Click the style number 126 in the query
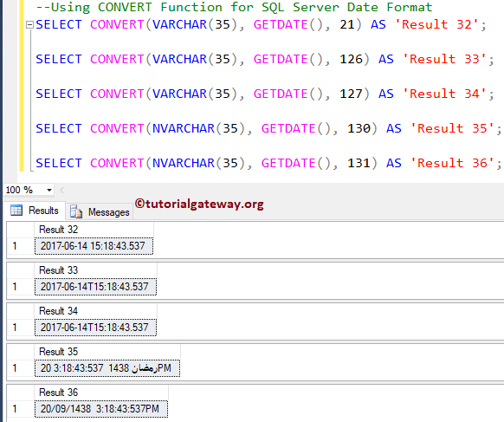 pyautogui.click(x=351, y=60)
